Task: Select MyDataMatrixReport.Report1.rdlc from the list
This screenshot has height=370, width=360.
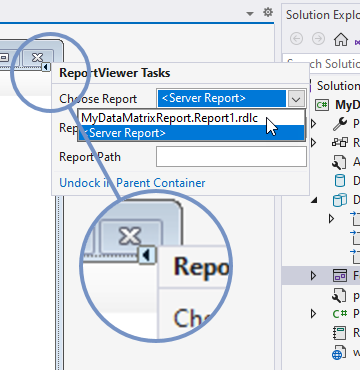Action: (x=191, y=118)
